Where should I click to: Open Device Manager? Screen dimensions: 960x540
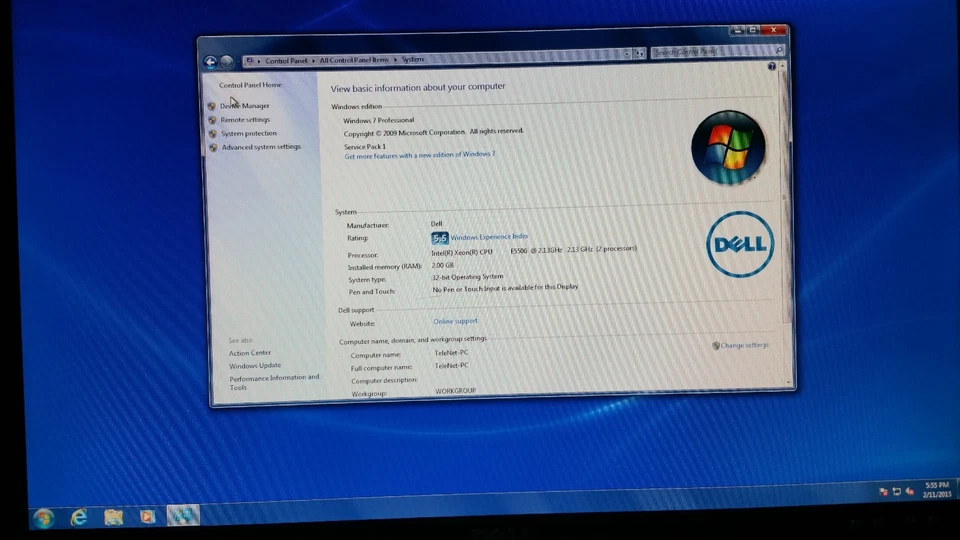pos(244,106)
